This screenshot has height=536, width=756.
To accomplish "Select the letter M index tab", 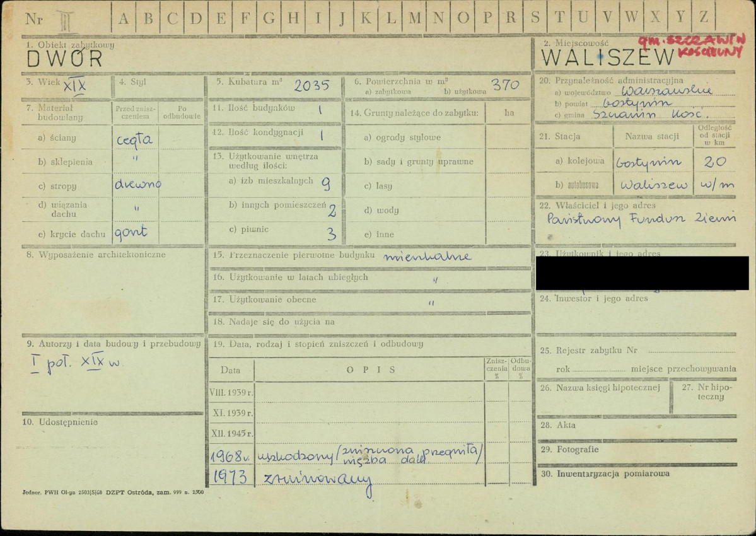I will pyautogui.click(x=414, y=18).
